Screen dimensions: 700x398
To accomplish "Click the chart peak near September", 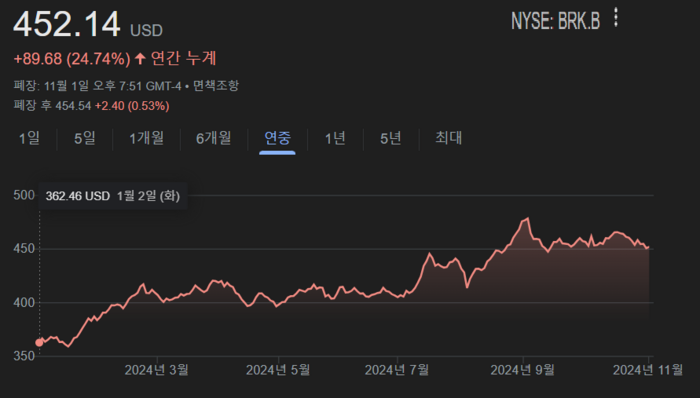I will (x=528, y=218).
